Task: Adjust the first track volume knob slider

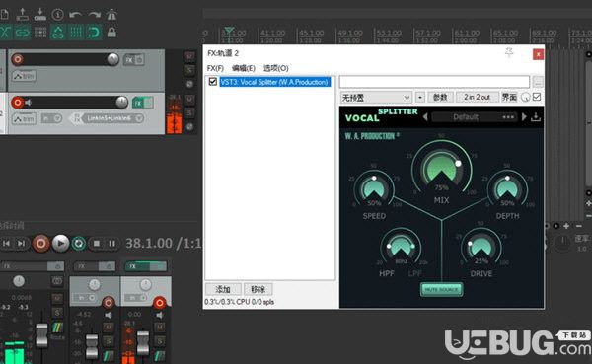Action: [112, 59]
